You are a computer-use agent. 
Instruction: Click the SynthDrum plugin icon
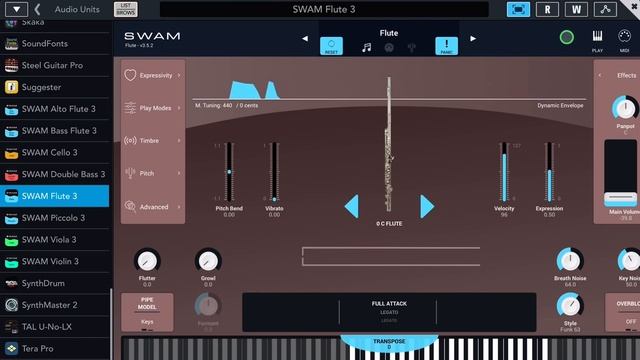pyautogui.click(x=11, y=283)
